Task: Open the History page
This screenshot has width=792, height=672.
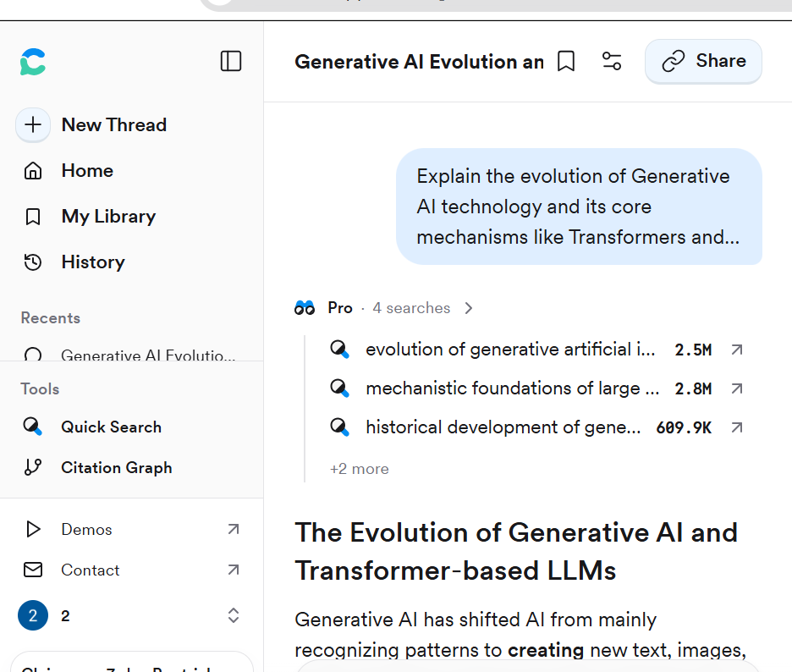Action: 92,262
